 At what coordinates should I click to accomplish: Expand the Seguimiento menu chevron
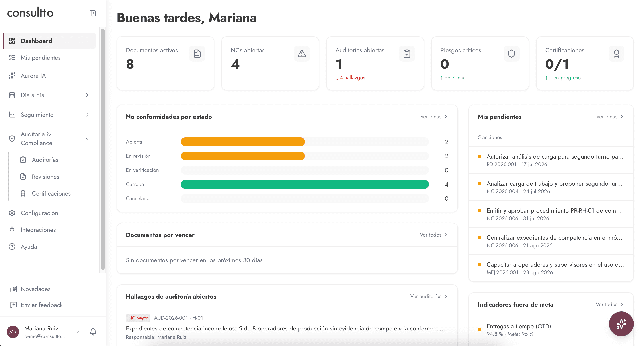(x=87, y=115)
